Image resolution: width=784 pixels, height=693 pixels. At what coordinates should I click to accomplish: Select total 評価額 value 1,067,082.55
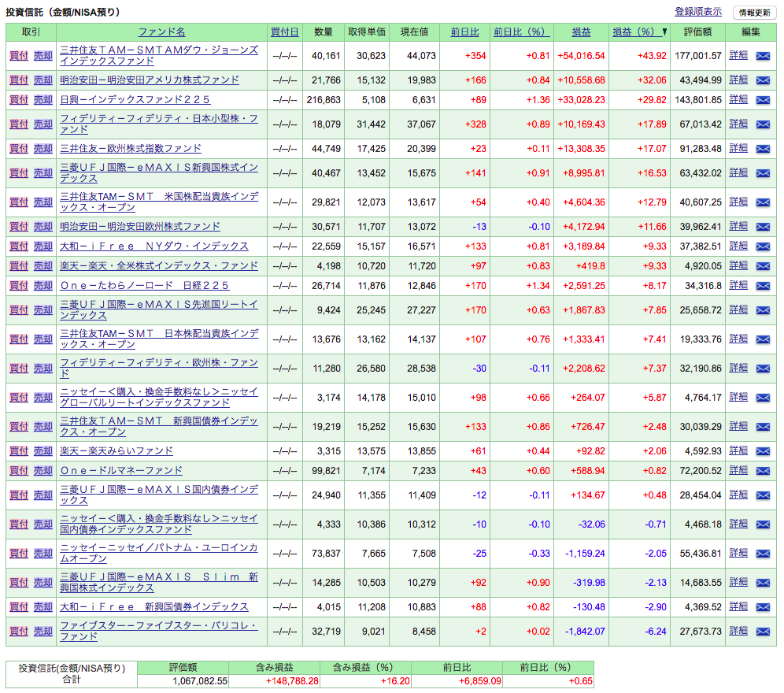[200, 681]
